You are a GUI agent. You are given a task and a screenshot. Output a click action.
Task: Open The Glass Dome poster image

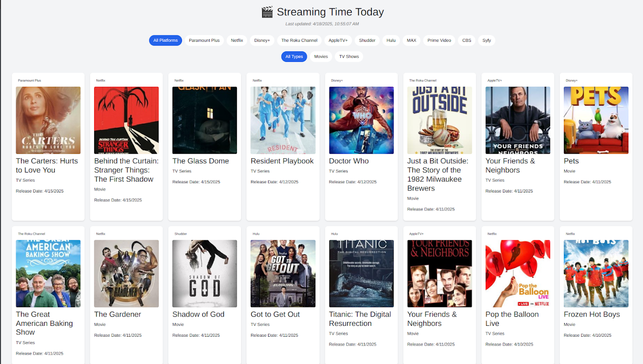click(x=205, y=121)
